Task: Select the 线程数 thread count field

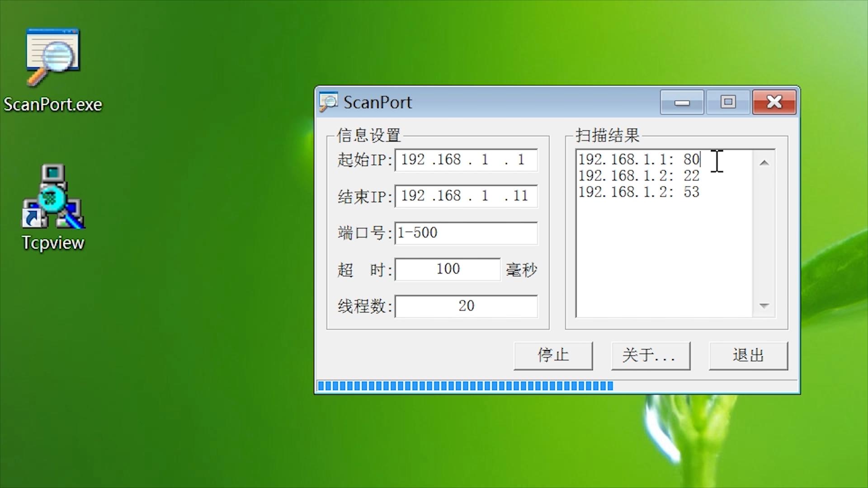Action: pyautogui.click(x=466, y=305)
